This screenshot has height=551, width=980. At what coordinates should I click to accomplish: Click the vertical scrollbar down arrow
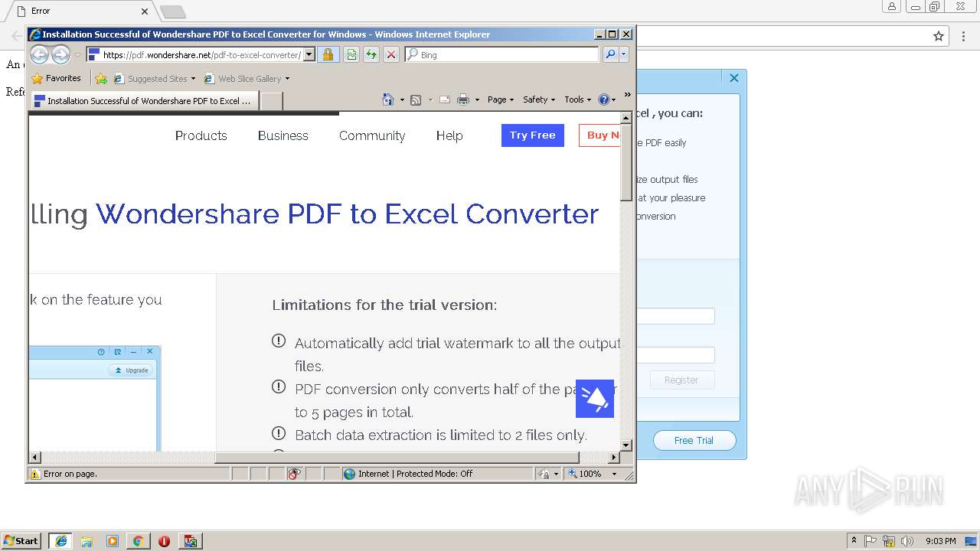(x=626, y=445)
